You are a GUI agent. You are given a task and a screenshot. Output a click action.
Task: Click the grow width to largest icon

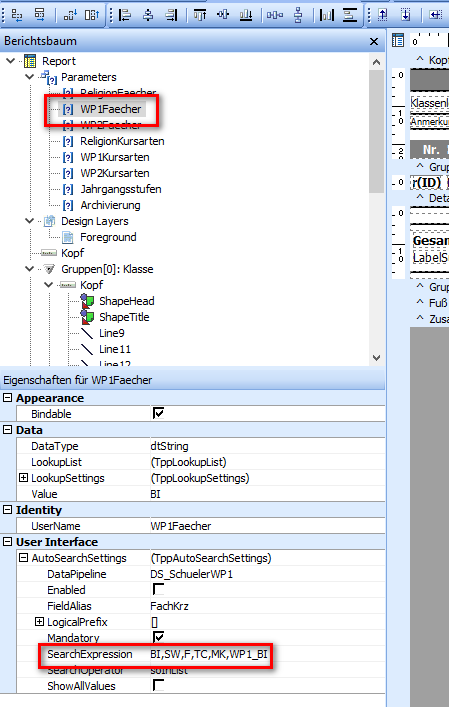[x=40, y=15]
